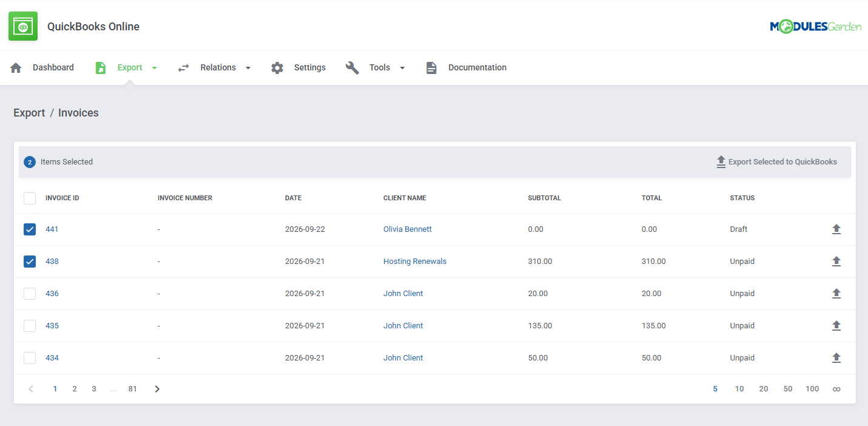Screen dimensions: 868x426
Task: Click the green Export file icon
Action: pyautogui.click(x=101, y=67)
